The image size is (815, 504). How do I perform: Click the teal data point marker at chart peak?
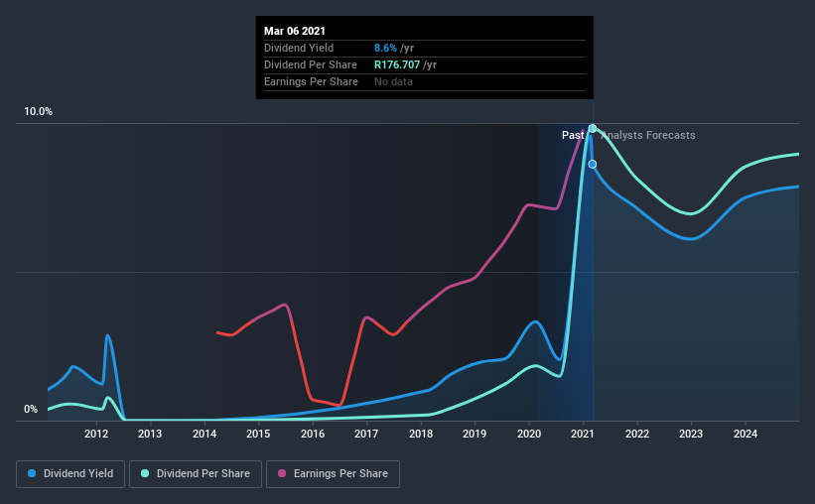pyautogui.click(x=592, y=128)
